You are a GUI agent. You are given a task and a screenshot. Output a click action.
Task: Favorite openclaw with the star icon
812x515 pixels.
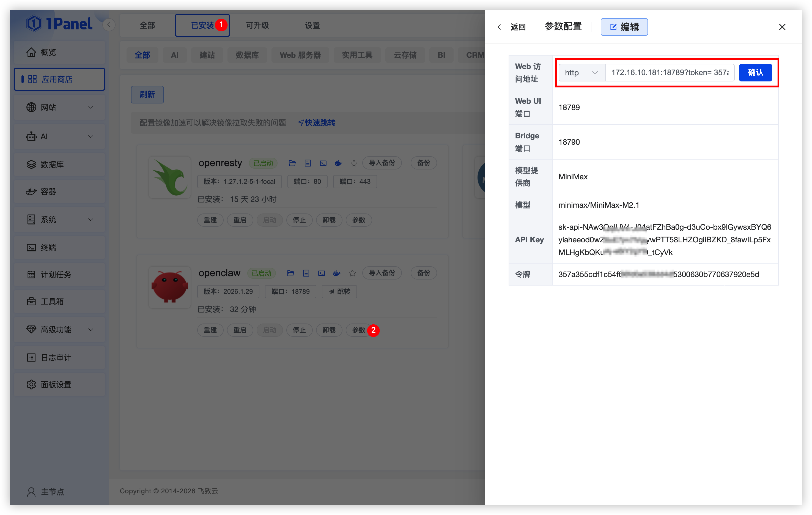coord(352,273)
